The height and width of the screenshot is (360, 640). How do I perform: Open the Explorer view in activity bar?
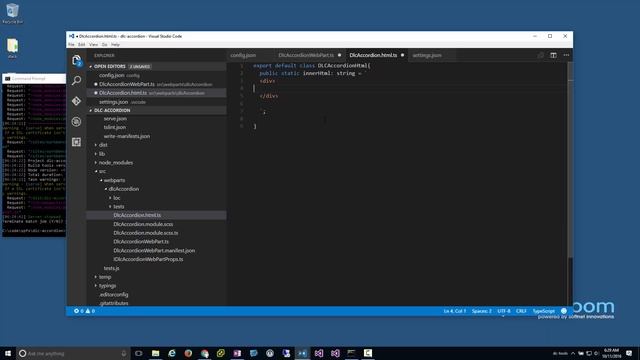click(x=76, y=61)
